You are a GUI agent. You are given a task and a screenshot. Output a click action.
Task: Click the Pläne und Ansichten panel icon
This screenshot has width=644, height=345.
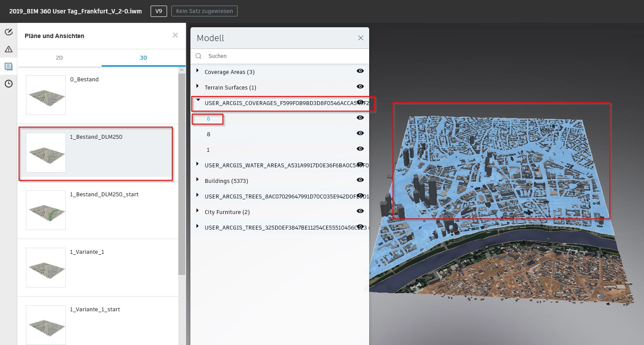pos(8,66)
